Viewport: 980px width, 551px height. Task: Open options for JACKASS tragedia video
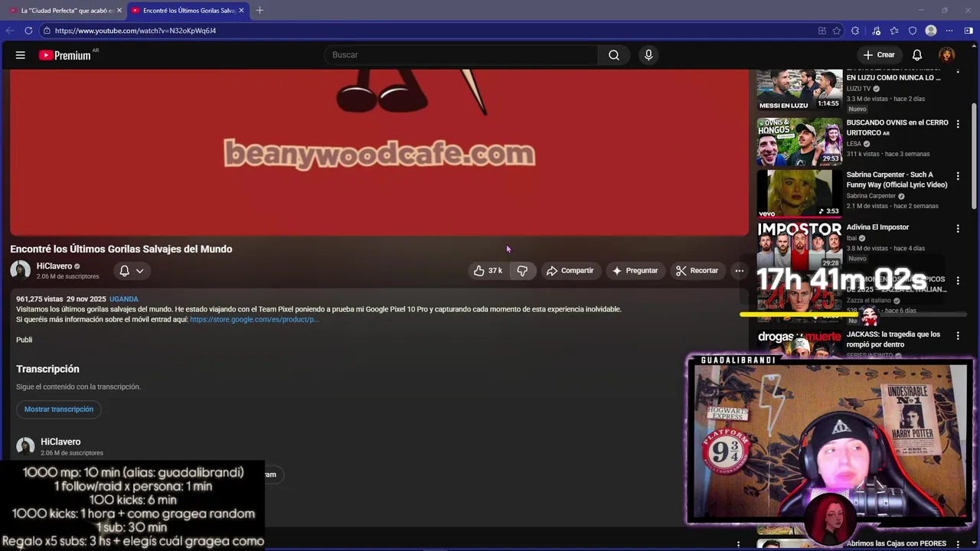958,335
